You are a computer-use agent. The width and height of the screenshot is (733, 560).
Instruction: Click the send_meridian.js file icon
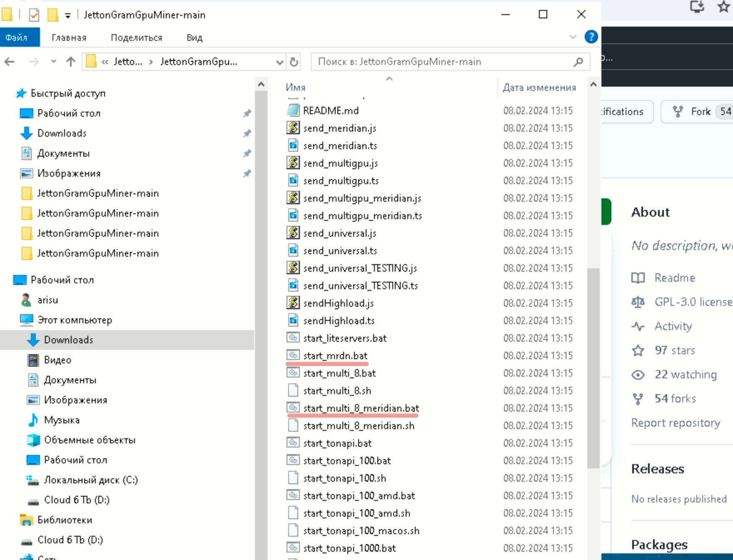(x=293, y=128)
